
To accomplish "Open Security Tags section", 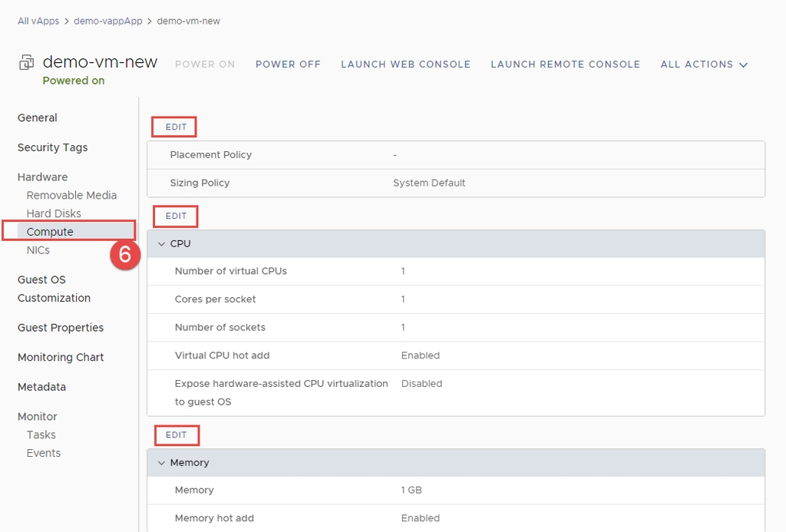I will point(53,147).
